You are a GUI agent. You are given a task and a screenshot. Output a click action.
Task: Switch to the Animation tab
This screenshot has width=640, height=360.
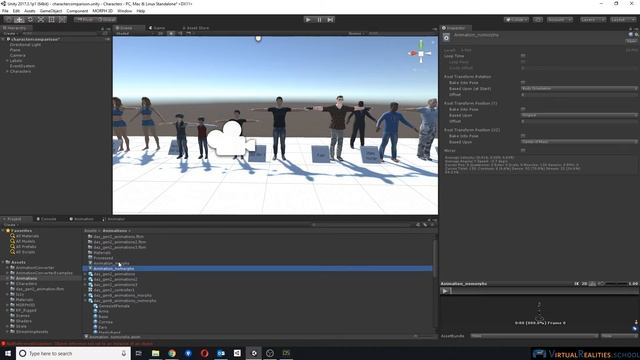(x=82, y=219)
